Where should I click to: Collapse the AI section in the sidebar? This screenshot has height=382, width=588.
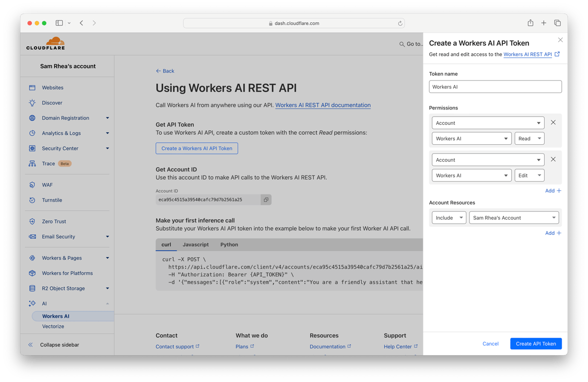pos(107,303)
